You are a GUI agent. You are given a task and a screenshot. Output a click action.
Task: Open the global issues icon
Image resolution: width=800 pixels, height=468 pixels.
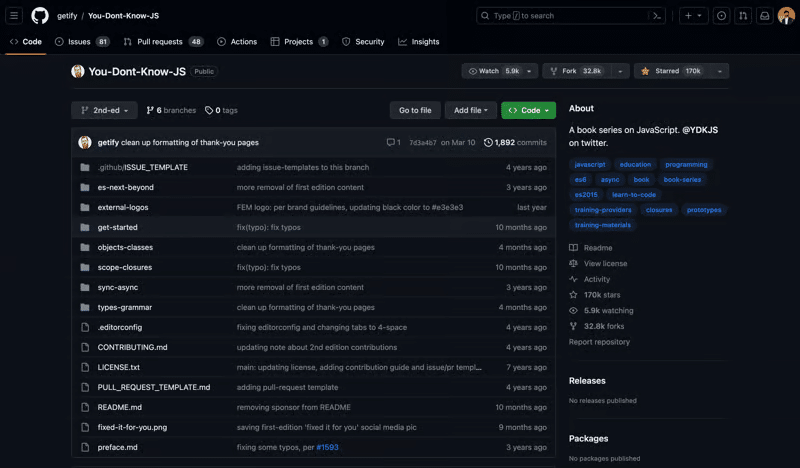(x=721, y=16)
